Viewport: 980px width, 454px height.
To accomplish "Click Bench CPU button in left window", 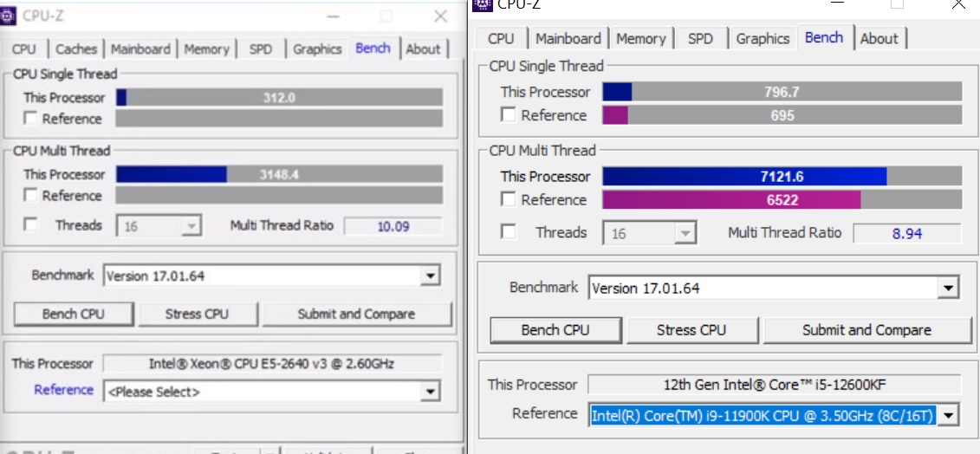I will [x=74, y=314].
